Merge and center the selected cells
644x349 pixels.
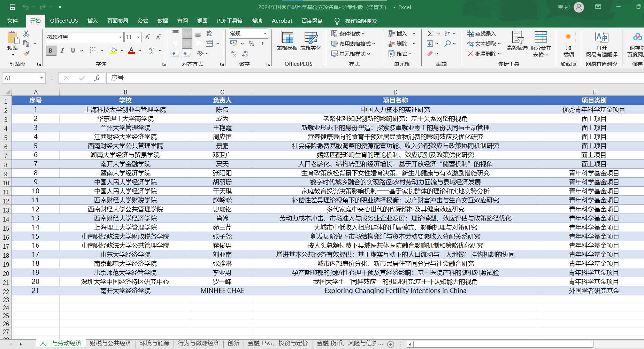[209, 44]
